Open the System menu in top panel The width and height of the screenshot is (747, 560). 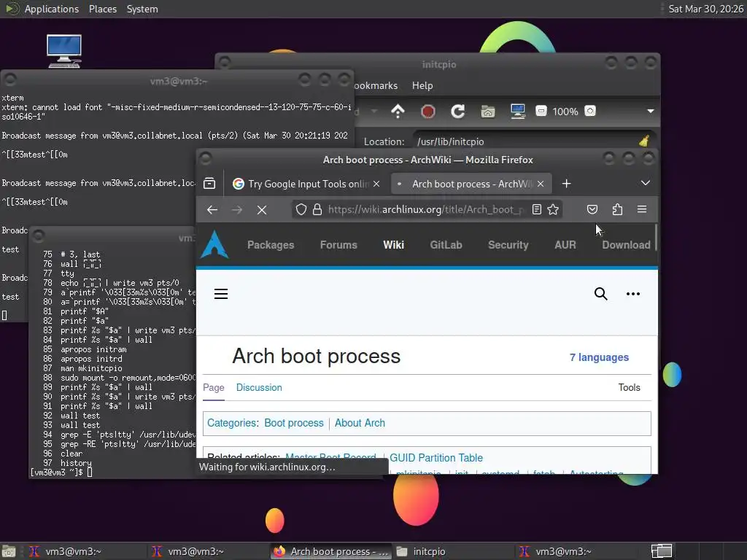(142, 9)
